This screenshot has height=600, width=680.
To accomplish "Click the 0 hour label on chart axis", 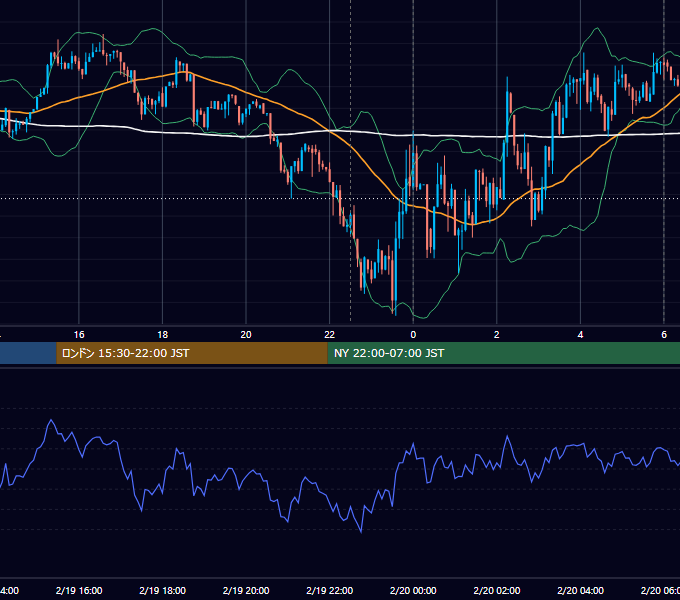I will click(x=413, y=335).
